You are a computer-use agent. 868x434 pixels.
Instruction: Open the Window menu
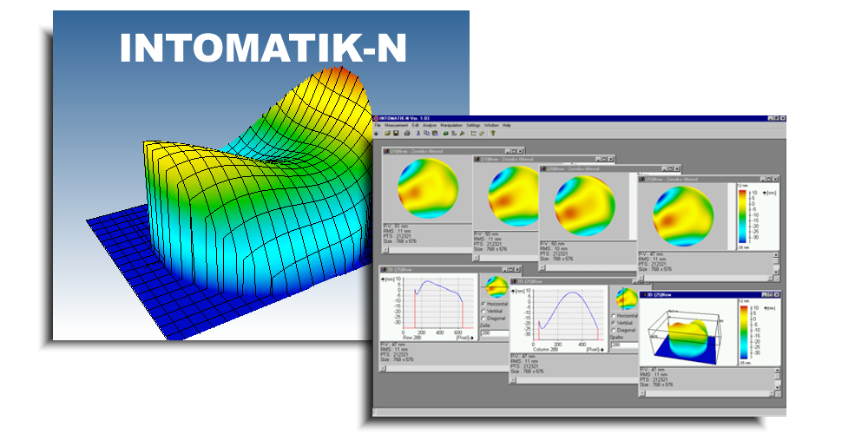tap(491, 125)
